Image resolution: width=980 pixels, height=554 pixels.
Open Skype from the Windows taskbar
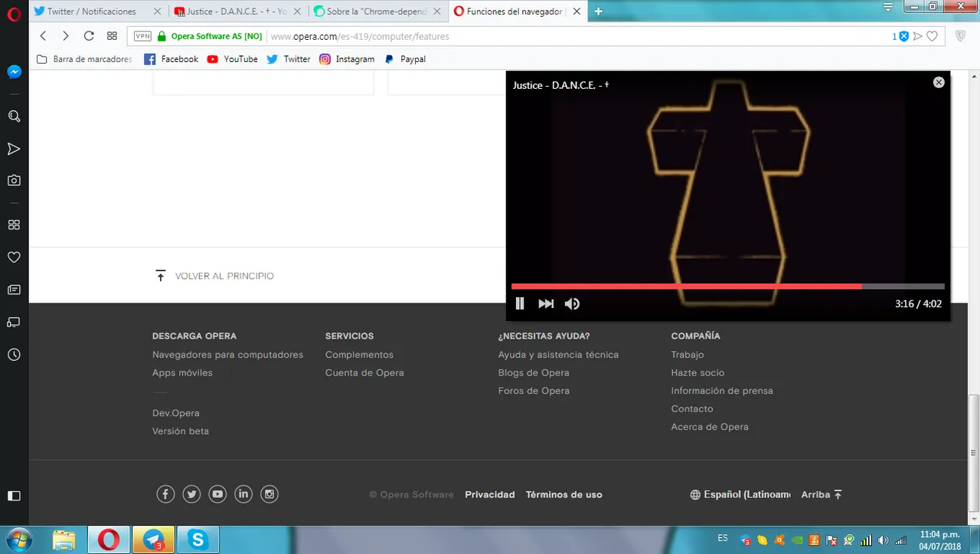(198, 540)
